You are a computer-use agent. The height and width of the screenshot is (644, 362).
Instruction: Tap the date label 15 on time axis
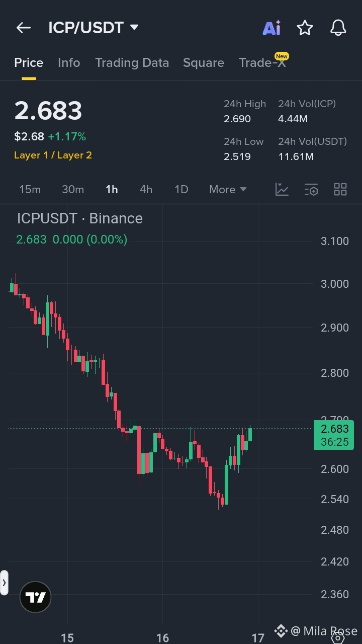tap(67, 638)
